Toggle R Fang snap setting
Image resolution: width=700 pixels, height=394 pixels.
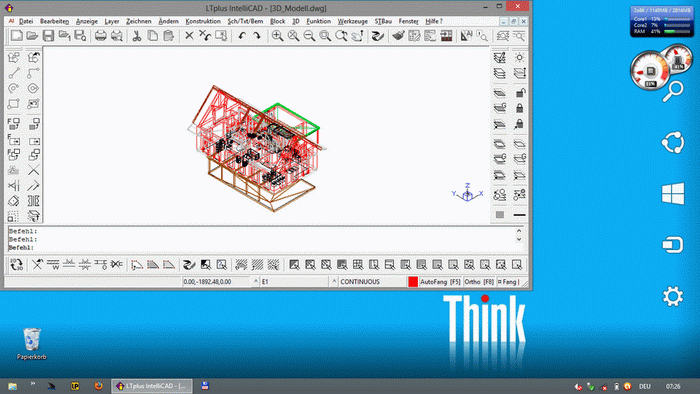click(508, 282)
